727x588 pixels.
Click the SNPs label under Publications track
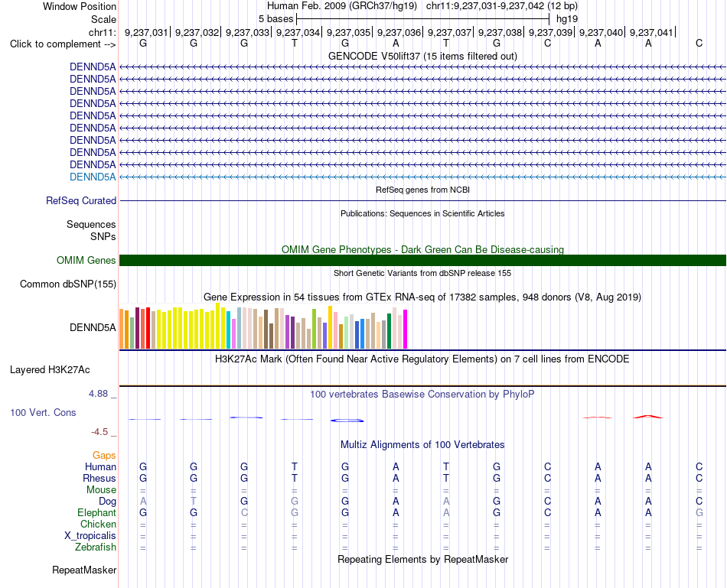click(103, 236)
